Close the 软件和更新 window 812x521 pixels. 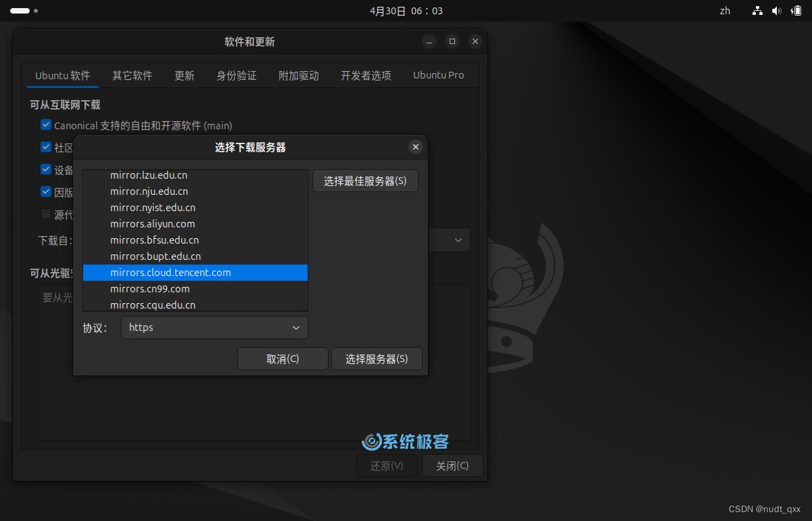pyautogui.click(x=475, y=41)
